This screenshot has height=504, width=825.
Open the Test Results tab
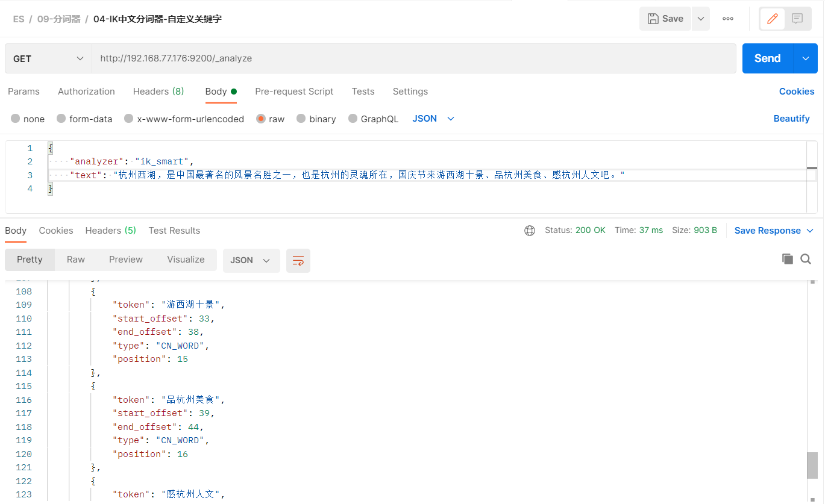174,231
